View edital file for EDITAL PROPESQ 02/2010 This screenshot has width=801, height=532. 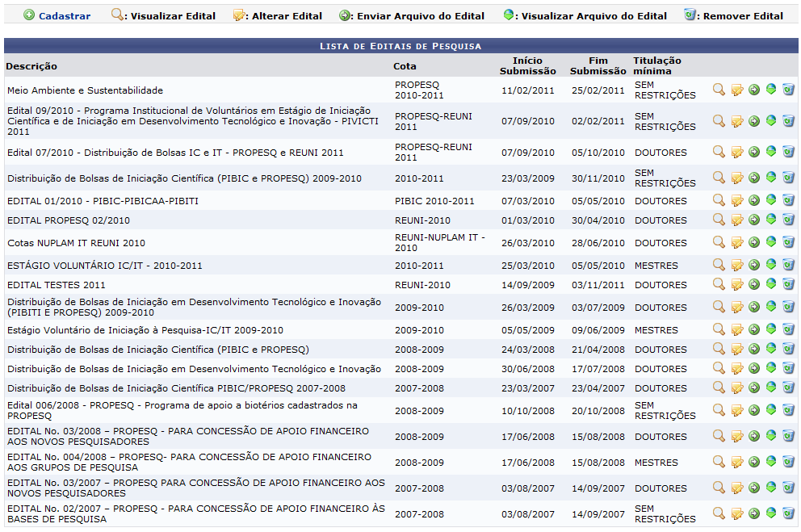pyautogui.click(x=771, y=220)
